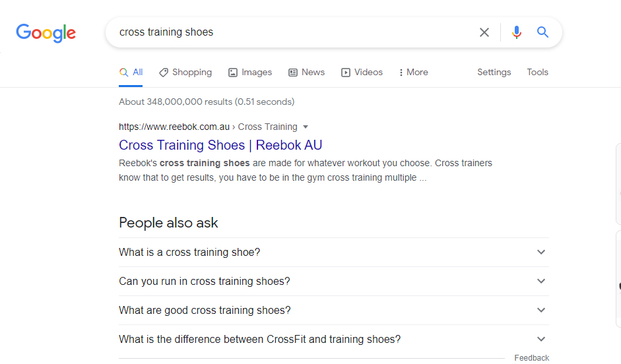The image size is (621, 364).
Task: Clear the search box with X icon
Action: (x=484, y=32)
